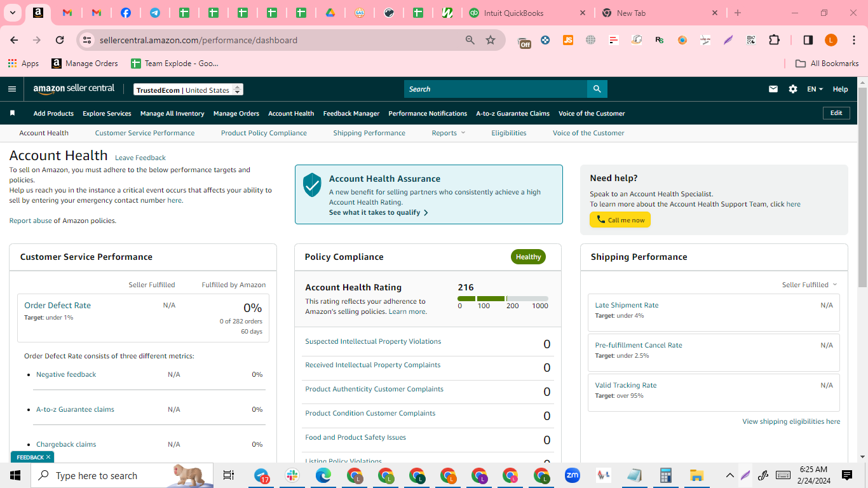Open the Late Shipment Rate link
Screen dimensions: 868x488
[627, 305]
